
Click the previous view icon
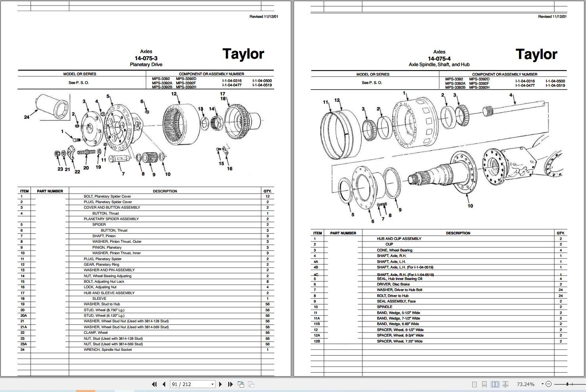[241, 384]
